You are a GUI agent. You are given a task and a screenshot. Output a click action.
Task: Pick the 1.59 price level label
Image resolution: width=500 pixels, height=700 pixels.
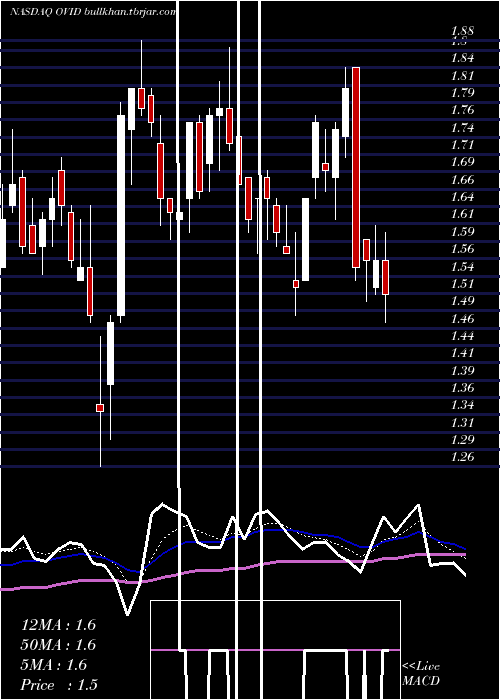click(462, 232)
